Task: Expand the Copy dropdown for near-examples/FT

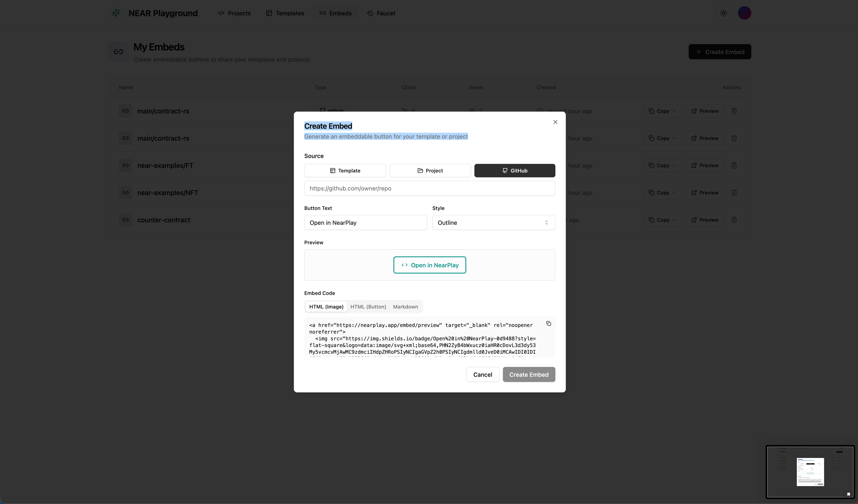Action: (x=662, y=166)
